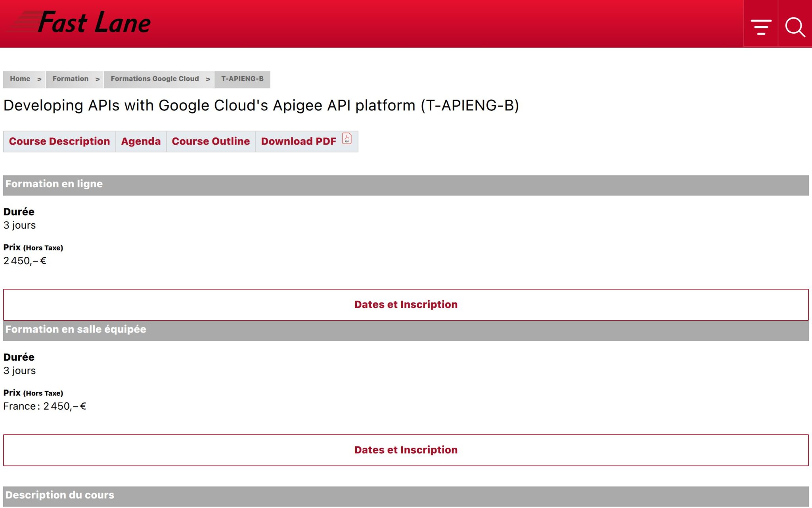Select the Formation en salle équipée header
The image size is (812, 508).
tap(406, 330)
